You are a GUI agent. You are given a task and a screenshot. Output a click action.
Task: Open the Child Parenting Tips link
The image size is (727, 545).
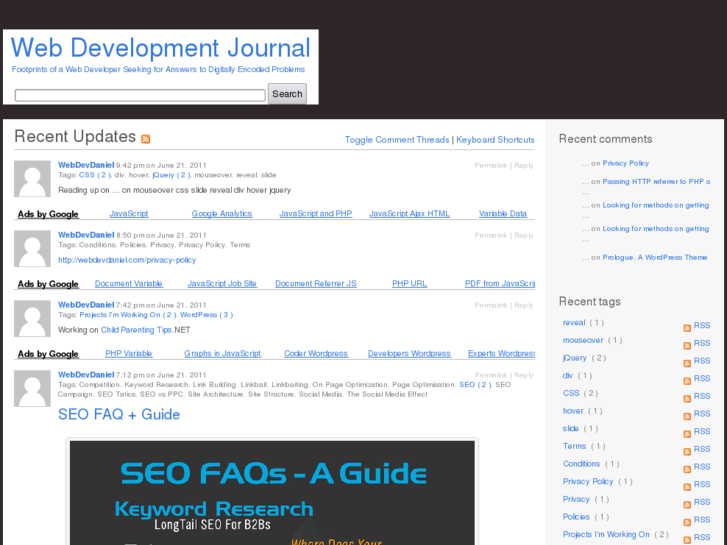pos(137,330)
